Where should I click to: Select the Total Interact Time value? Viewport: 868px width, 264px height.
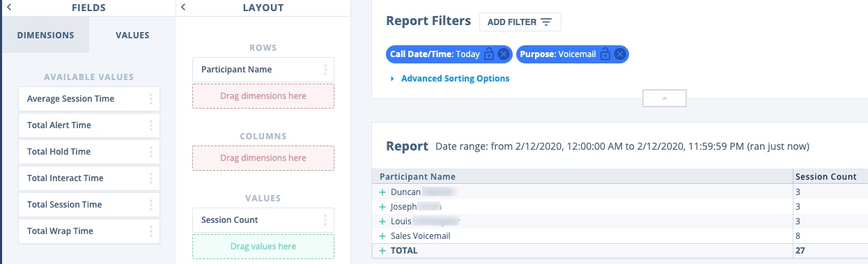tap(89, 178)
